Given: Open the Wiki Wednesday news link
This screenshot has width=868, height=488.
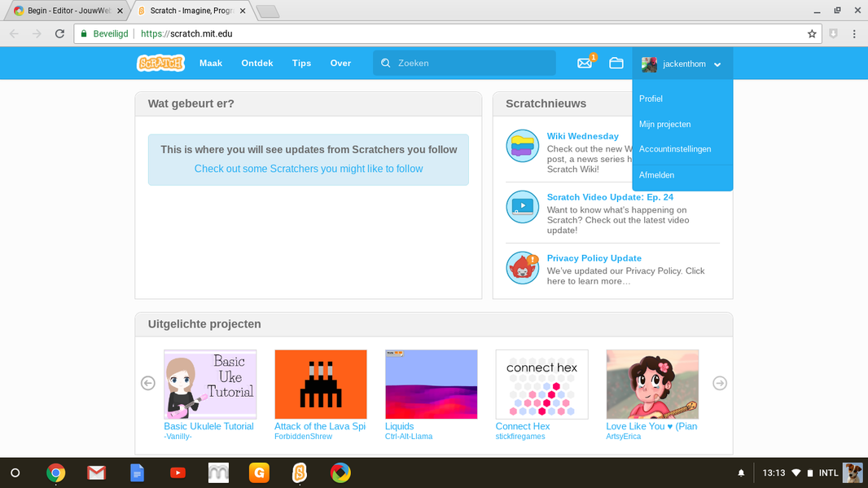Looking at the screenshot, I should (x=583, y=136).
